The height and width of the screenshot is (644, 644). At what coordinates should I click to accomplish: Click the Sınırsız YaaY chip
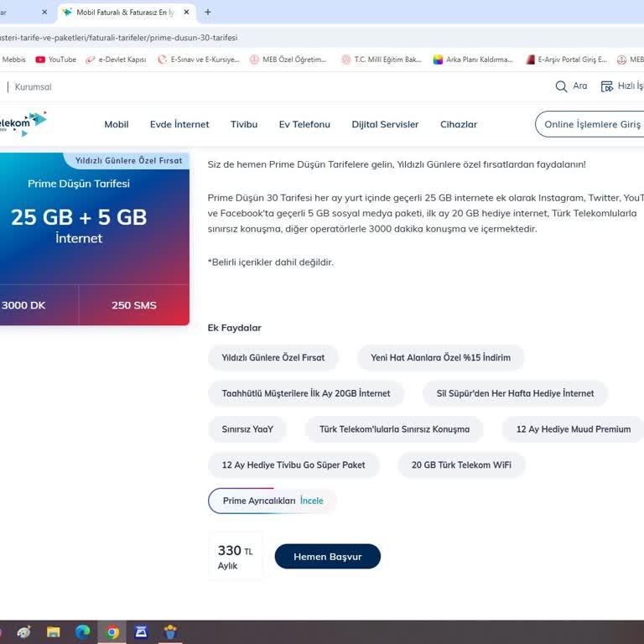pos(247,429)
